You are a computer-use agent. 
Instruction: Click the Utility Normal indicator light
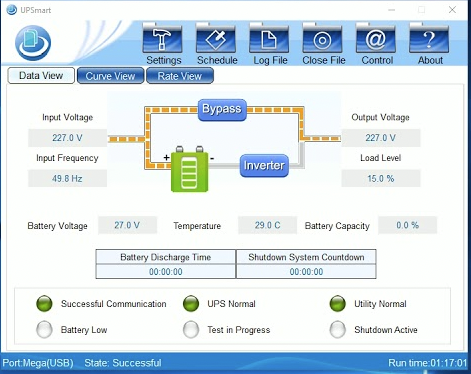point(338,304)
